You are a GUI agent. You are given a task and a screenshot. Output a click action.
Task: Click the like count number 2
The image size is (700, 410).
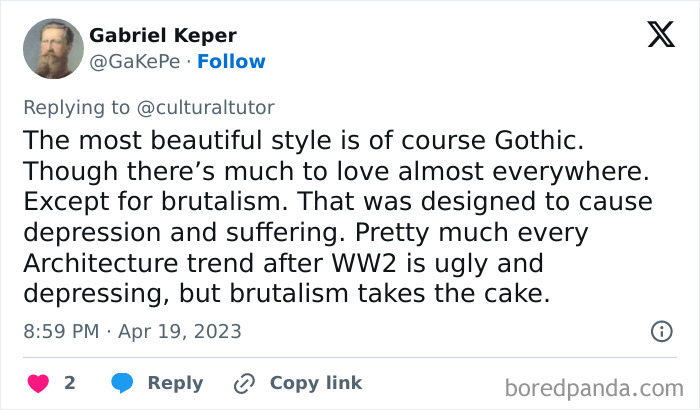[x=70, y=383]
